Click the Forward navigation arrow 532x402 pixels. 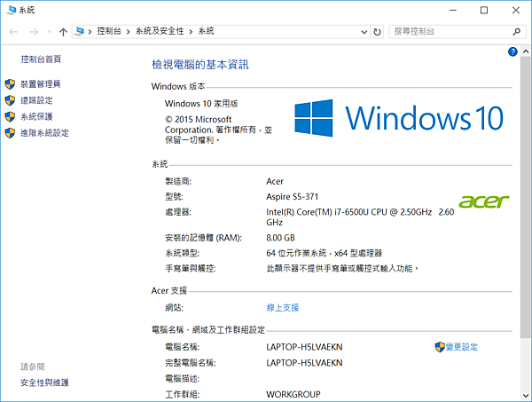tap(34, 32)
